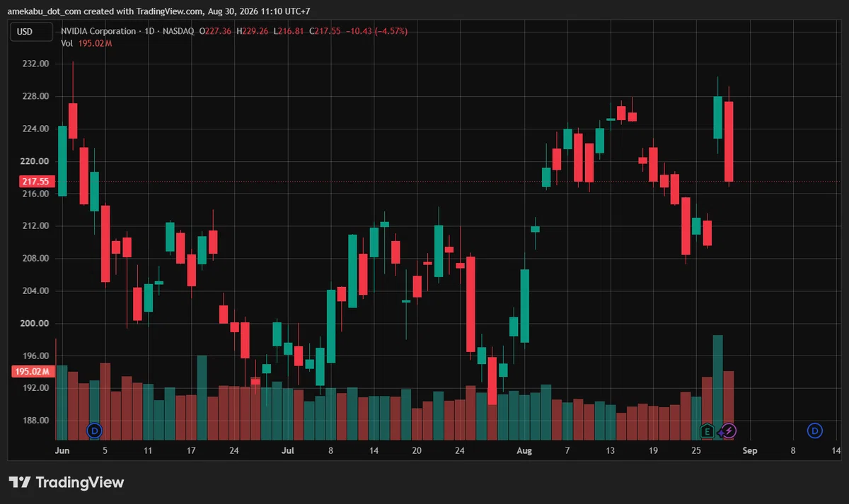Click the dividend D marker after Sep 8

click(x=815, y=430)
